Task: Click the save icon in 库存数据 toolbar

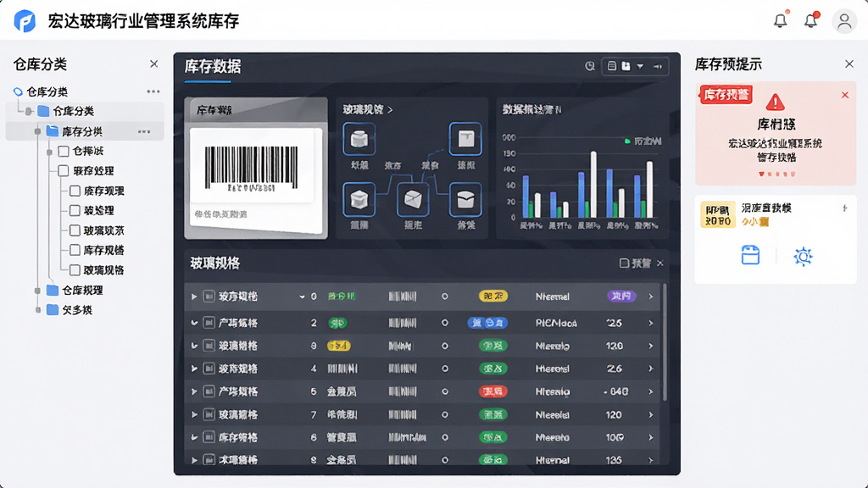Action: pos(626,66)
